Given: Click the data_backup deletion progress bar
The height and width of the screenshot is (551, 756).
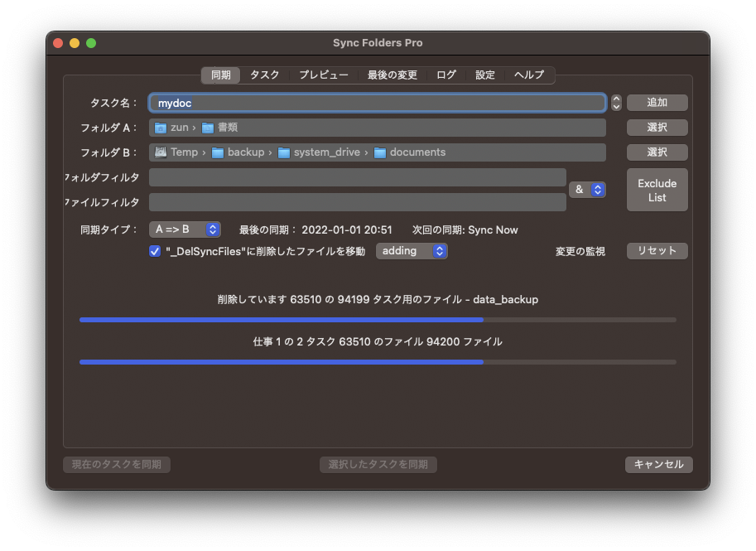Looking at the screenshot, I should (x=378, y=319).
